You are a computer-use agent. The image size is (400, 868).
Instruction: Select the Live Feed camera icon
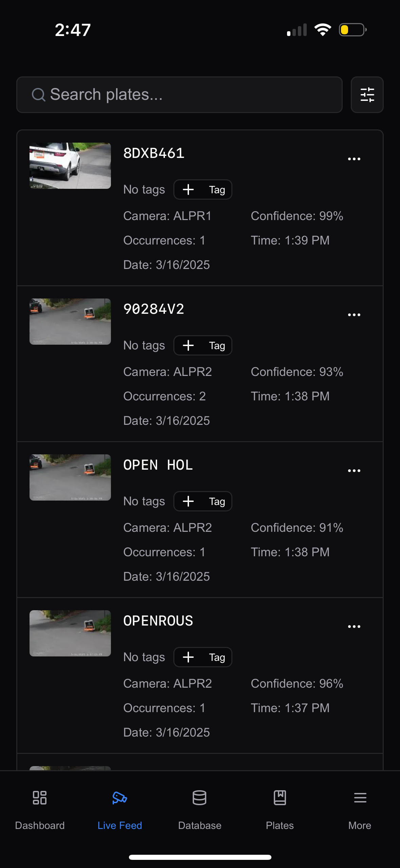tap(119, 798)
